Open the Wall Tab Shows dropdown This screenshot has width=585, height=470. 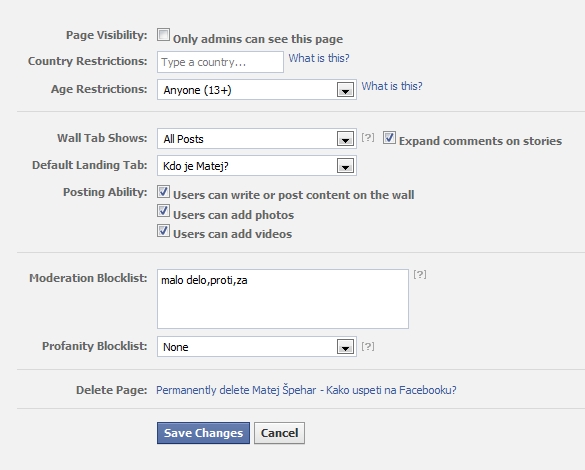(257, 139)
